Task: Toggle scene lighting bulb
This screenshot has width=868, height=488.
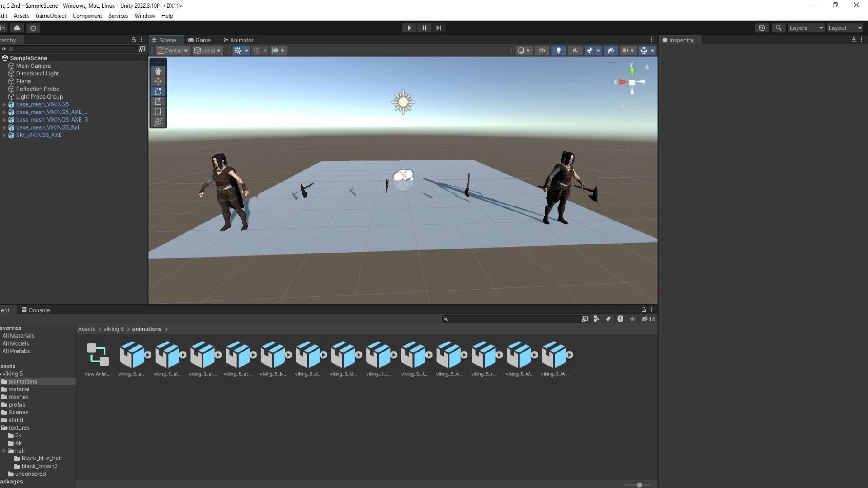Action: pos(558,51)
